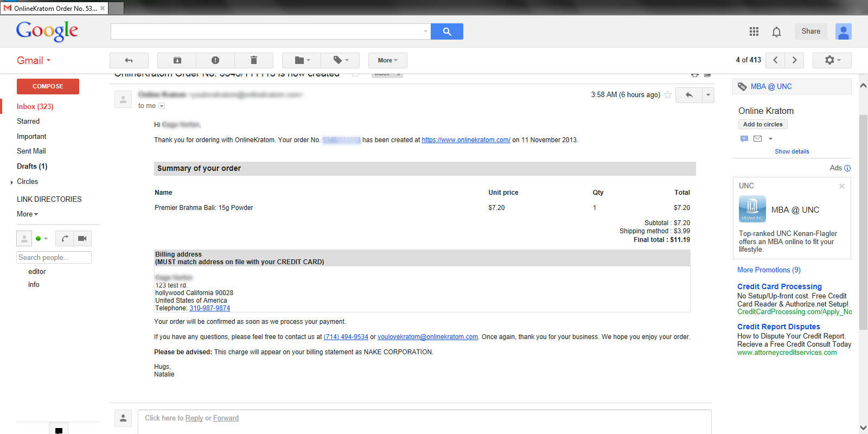Open Sent Mail

tap(31, 151)
